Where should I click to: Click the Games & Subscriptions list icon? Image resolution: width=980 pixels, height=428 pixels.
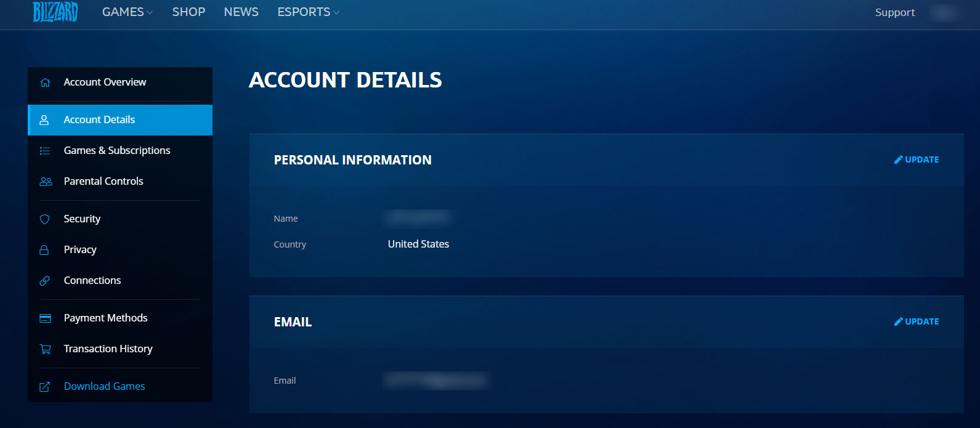(45, 151)
